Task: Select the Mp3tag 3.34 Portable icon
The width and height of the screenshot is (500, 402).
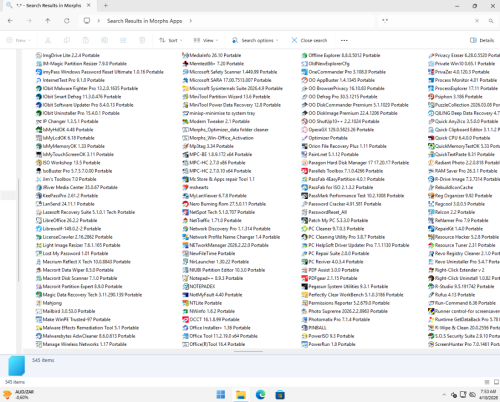Action: pyautogui.click(x=185, y=146)
